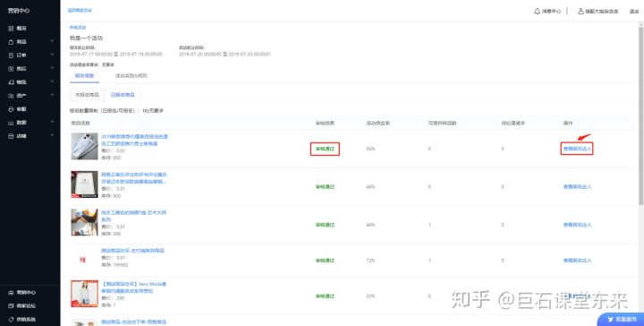The height and width of the screenshot is (326, 644).
Task: Select the 未报名商品 sub-tab
Action: click(87, 95)
